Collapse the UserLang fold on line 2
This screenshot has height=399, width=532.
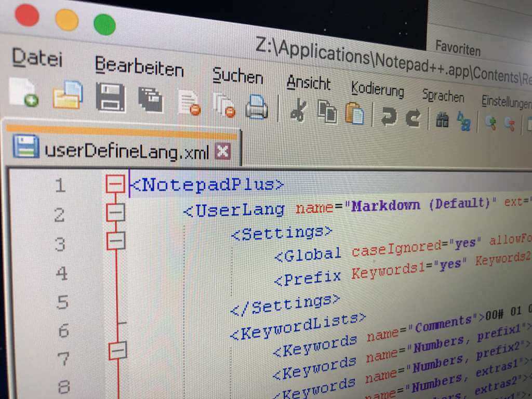[x=116, y=212]
